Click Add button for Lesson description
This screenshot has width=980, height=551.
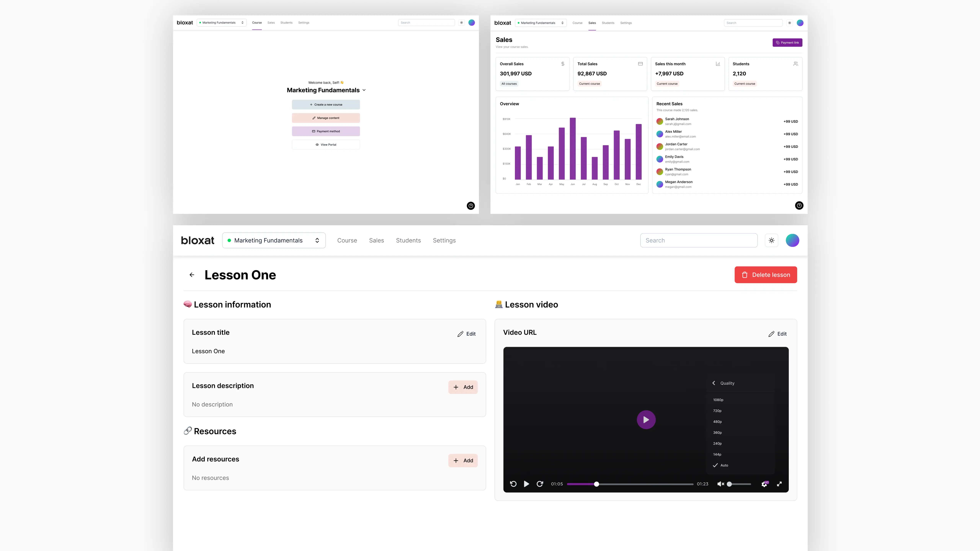tap(463, 387)
